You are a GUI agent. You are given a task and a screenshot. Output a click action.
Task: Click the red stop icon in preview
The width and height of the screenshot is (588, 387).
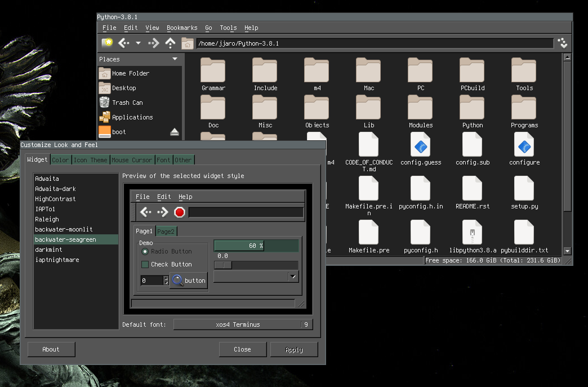pos(180,212)
